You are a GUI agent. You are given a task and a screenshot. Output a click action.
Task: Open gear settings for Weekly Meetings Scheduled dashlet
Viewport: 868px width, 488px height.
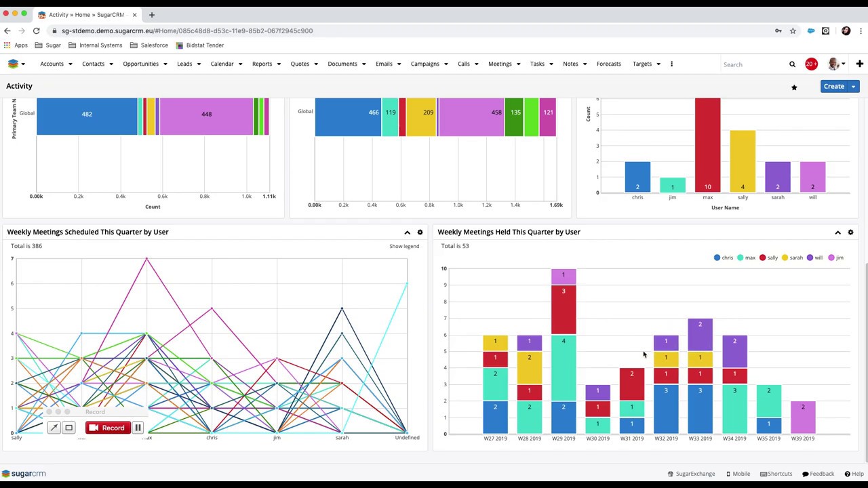[420, 232]
